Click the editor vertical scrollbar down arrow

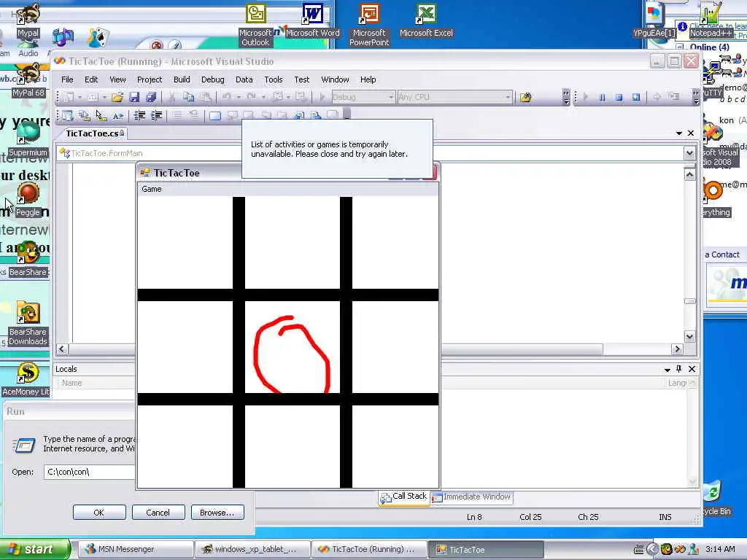(x=689, y=337)
